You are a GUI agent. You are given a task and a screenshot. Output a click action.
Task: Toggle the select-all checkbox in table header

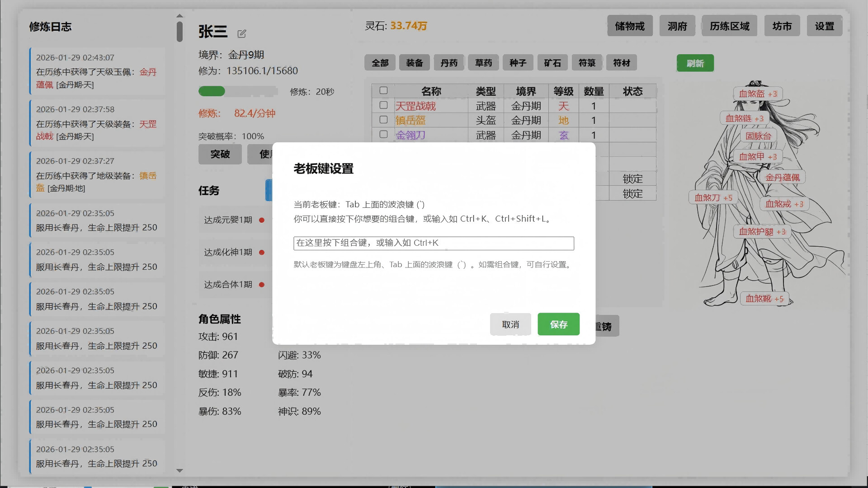383,90
